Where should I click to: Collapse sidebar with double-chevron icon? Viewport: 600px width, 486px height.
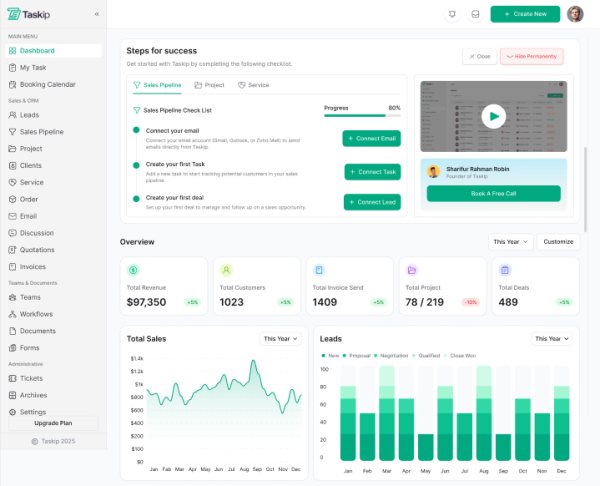click(x=96, y=14)
